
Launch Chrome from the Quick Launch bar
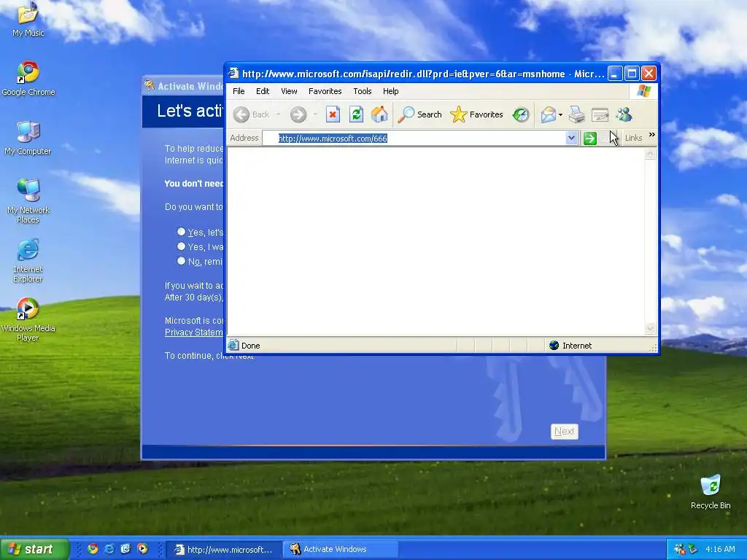tap(93, 548)
